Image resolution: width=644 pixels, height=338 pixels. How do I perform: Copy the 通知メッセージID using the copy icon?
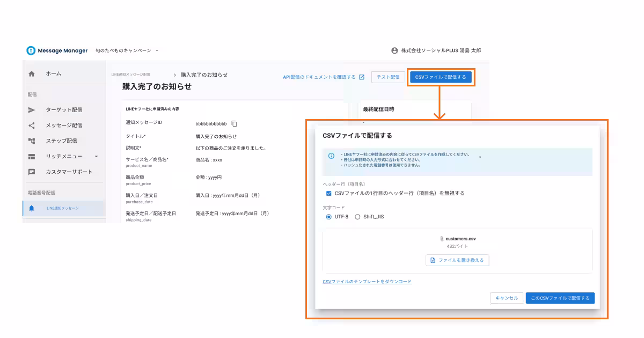coord(235,123)
